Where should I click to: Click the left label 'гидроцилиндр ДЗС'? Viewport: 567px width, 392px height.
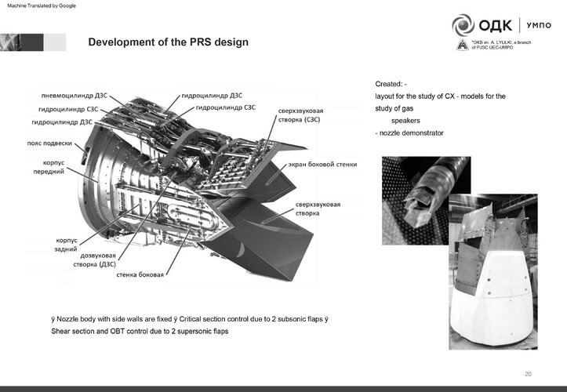(x=62, y=122)
